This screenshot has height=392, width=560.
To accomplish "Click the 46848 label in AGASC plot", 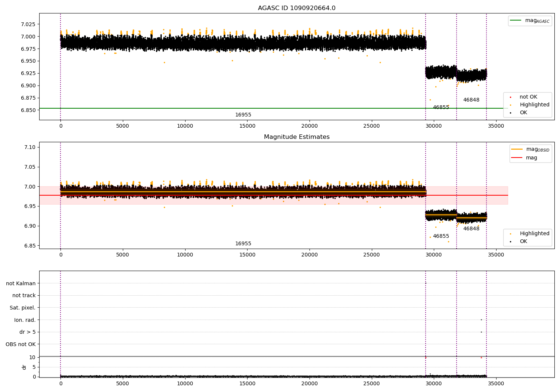I will [471, 100].
